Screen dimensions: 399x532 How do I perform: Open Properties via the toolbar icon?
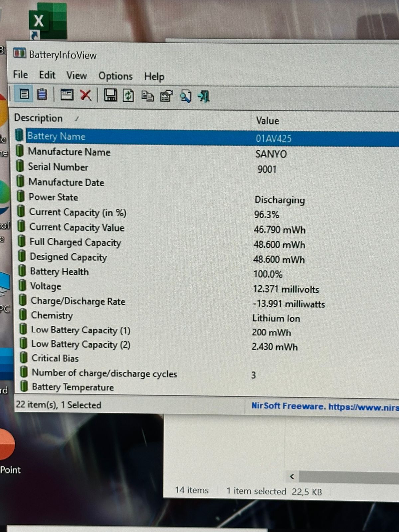click(x=166, y=96)
